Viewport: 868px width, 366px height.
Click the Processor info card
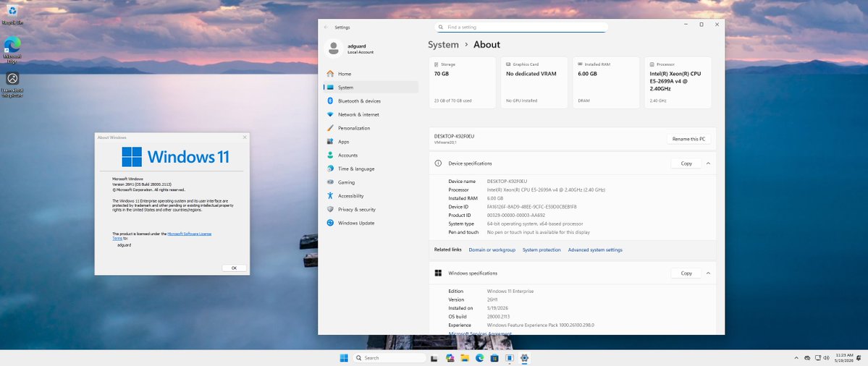click(678, 82)
